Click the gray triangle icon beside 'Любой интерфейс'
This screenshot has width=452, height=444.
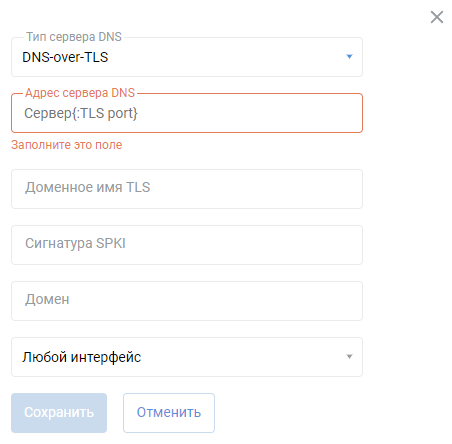coord(349,357)
